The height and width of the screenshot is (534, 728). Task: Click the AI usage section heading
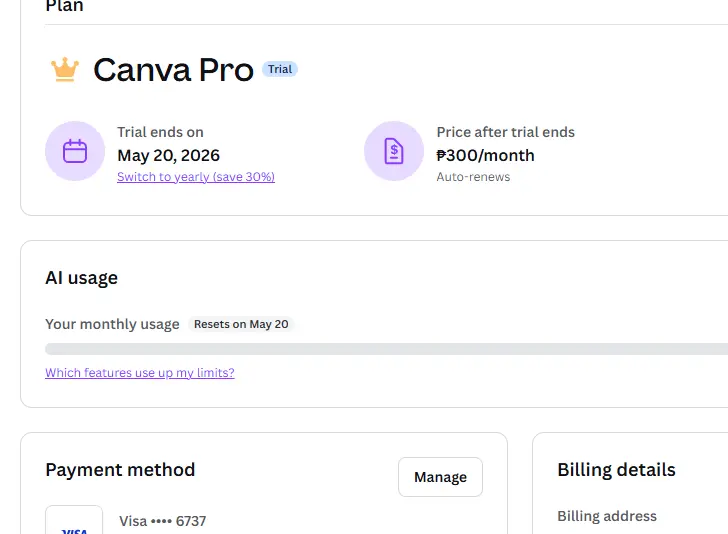(81, 278)
